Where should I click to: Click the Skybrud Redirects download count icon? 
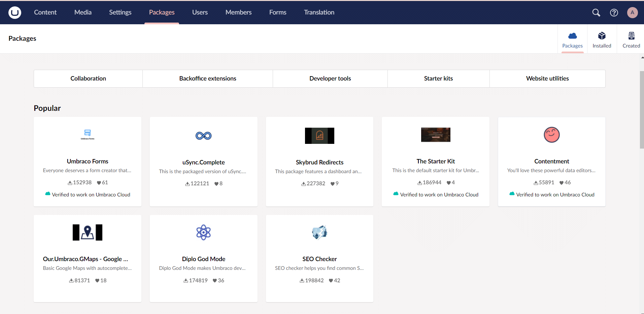tap(304, 184)
